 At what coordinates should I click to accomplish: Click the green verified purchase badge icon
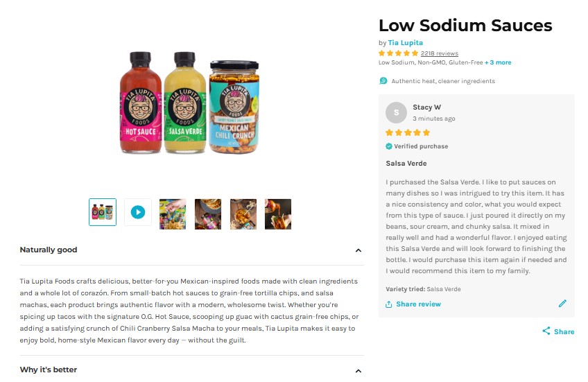(389, 146)
